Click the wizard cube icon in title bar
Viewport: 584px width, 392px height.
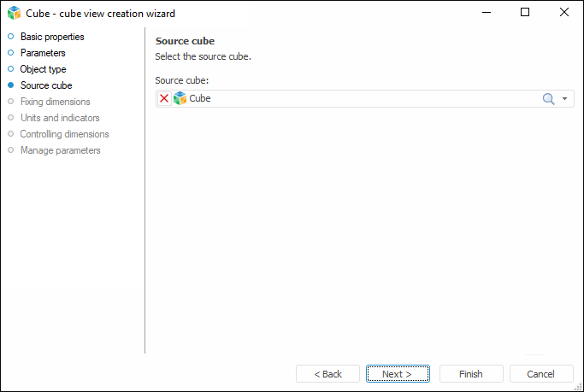click(x=14, y=13)
